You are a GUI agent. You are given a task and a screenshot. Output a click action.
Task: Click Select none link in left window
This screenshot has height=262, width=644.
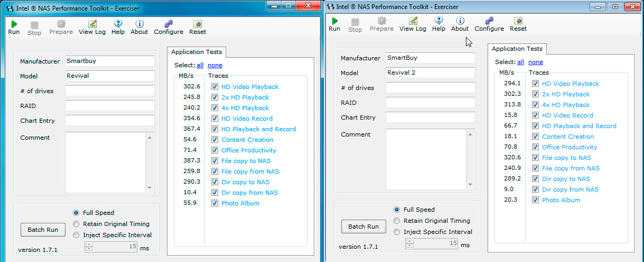[x=215, y=66]
